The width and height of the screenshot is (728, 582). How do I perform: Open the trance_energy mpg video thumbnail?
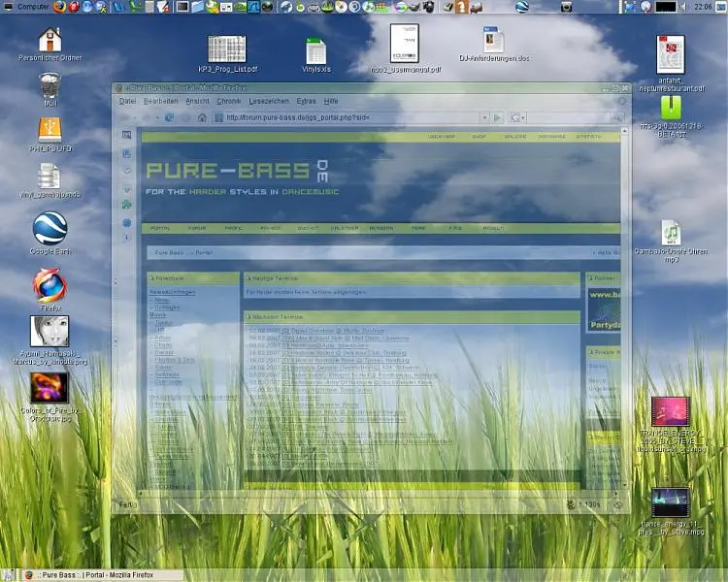[670, 502]
